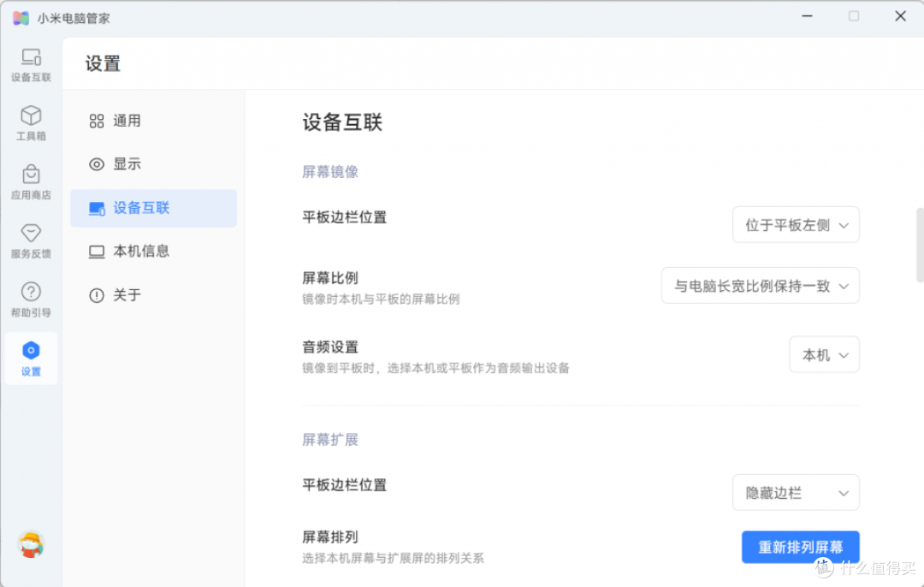Select the 显示 settings category
This screenshot has width=924, height=587.
coord(153,163)
